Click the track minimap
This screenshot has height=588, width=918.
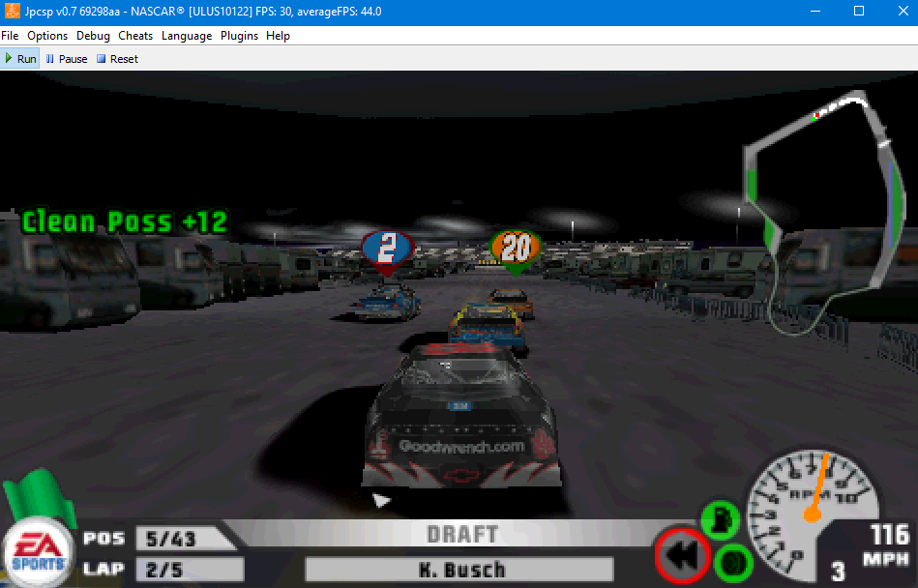(x=824, y=212)
